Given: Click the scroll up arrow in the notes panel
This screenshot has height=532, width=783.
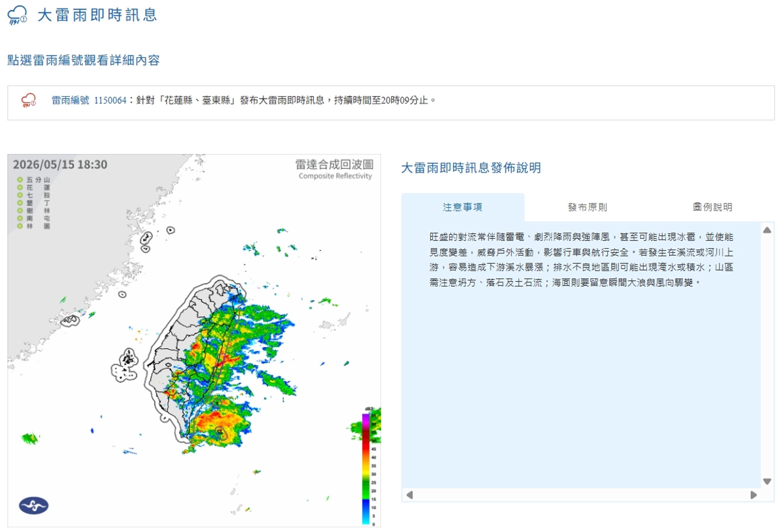Looking at the screenshot, I should (767, 230).
